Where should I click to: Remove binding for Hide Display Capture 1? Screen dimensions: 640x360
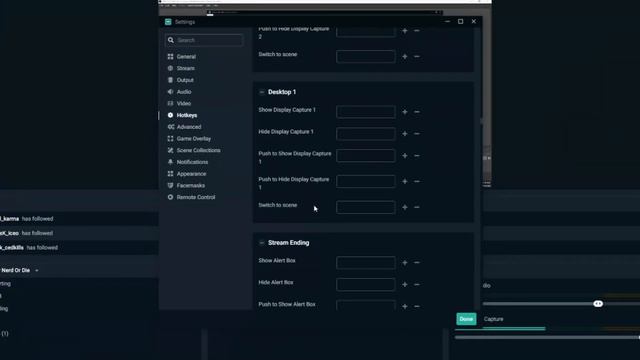[x=417, y=134]
